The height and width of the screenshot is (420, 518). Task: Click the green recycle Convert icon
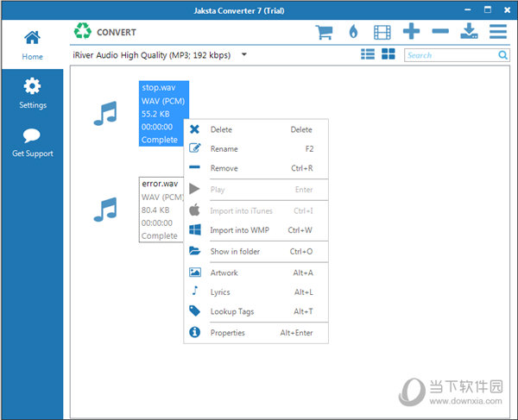point(82,31)
